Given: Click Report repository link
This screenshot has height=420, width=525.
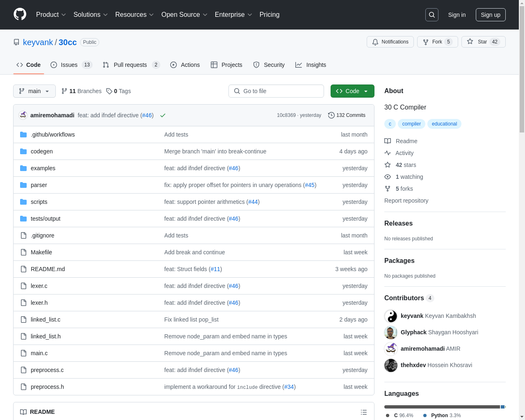Looking at the screenshot, I should (406, 201).
